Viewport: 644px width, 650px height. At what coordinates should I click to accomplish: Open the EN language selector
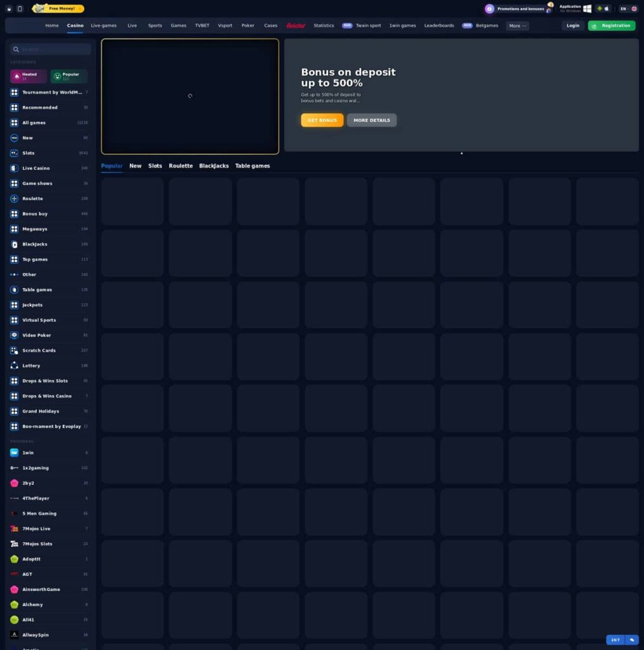628,9
